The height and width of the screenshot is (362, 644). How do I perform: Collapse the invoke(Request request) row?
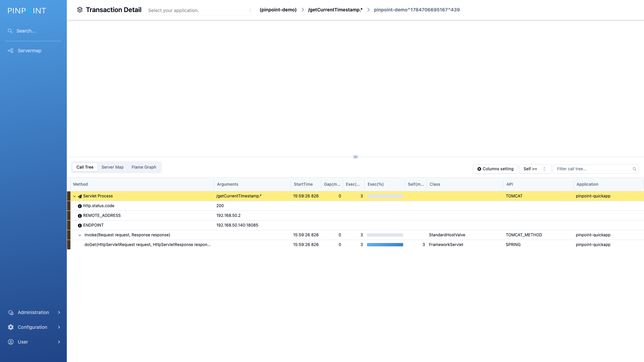coord(80,235)
